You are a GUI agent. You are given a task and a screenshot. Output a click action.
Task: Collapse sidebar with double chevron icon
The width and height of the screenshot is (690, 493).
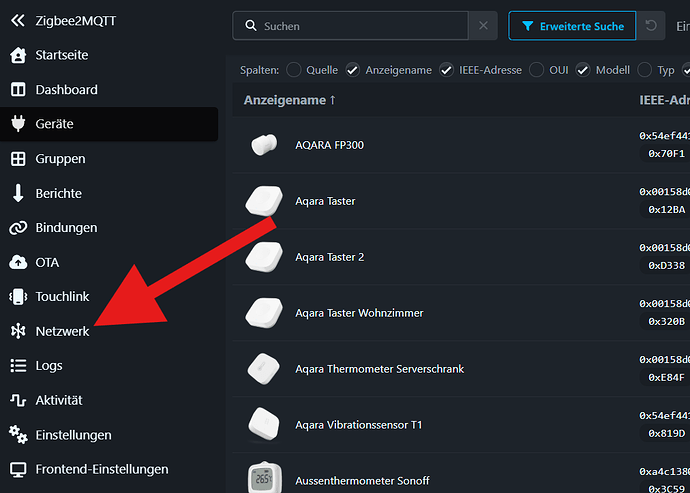click(x=18, y=20)
